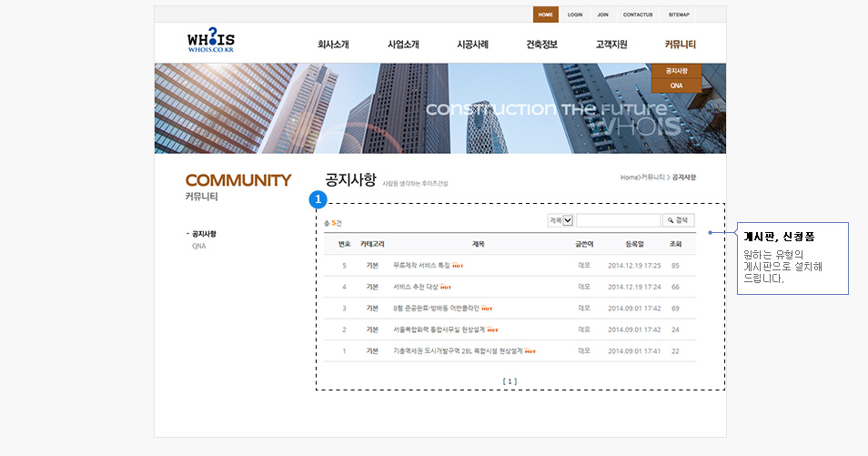Click the board search text field
Viewport: 868px width, 456px height.
tap(618, 220)
